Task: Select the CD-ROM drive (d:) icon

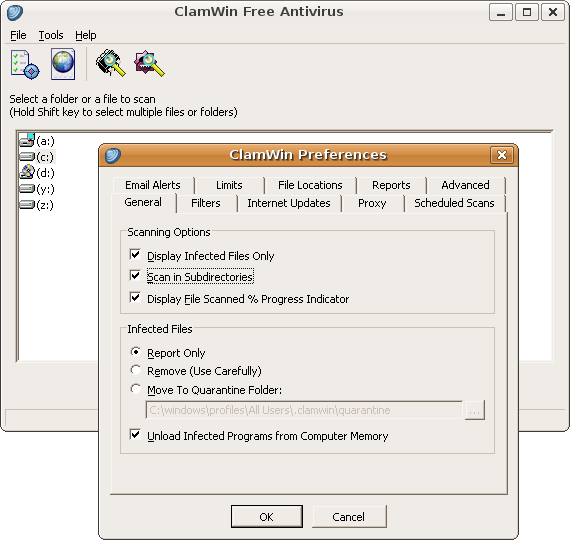Action: click(x=27, y=172)
